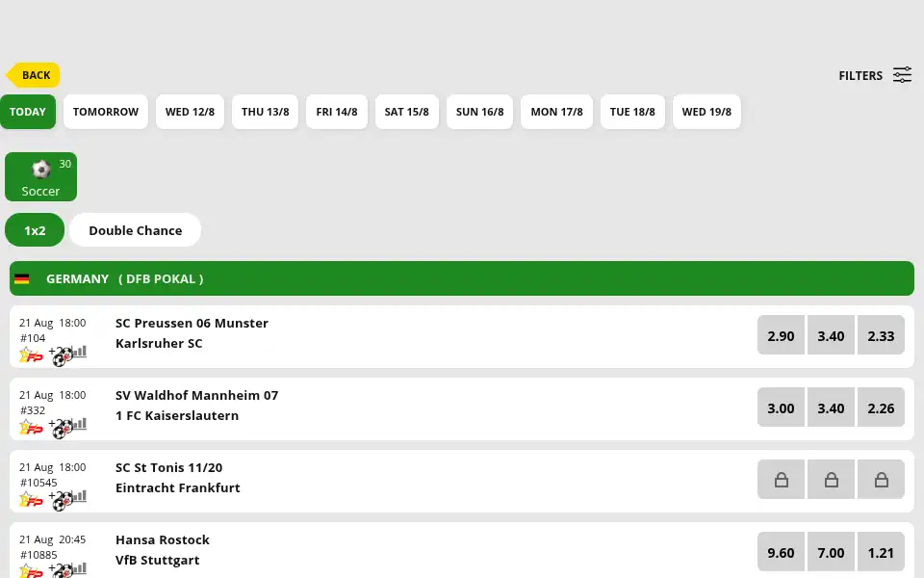Open 1 FC Kaiserslautern team name
Screen dimensions: 924x578
177,415
